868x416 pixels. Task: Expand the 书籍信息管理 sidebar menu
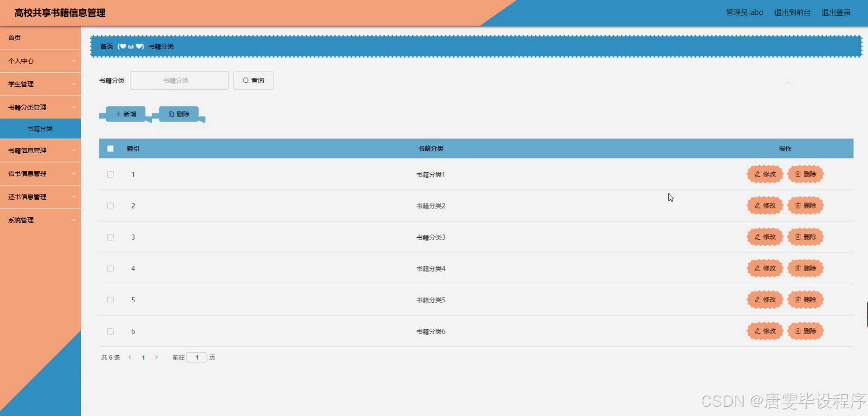point(40,150)
